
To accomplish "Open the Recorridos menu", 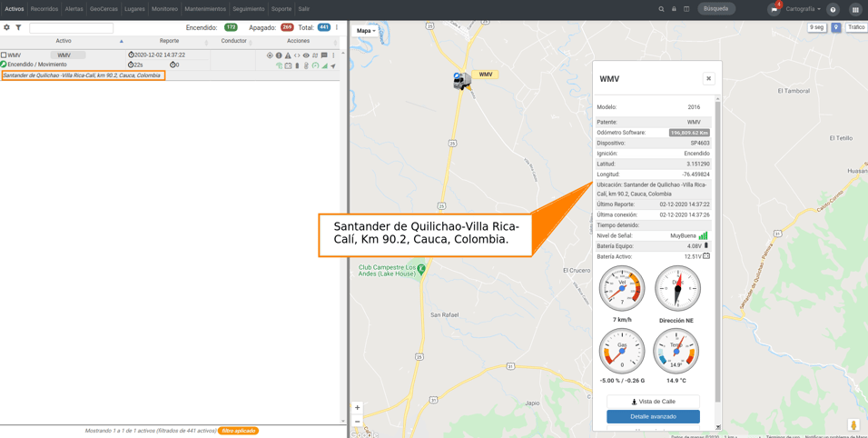I will coord(44,9).
